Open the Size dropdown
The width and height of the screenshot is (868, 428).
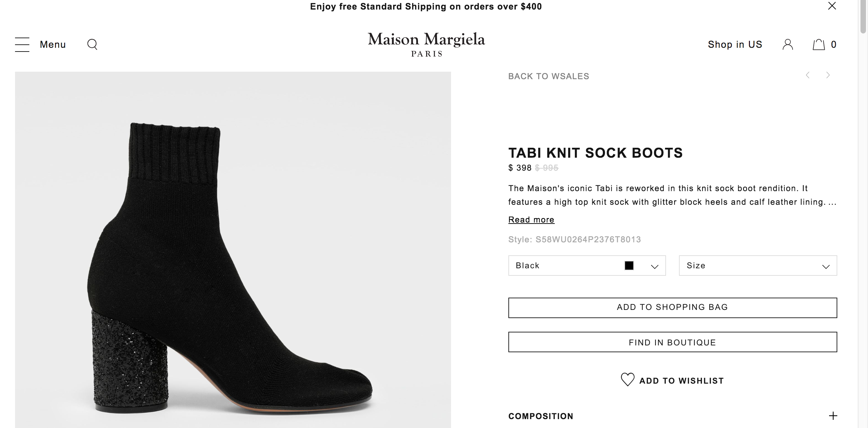(758, 266)
